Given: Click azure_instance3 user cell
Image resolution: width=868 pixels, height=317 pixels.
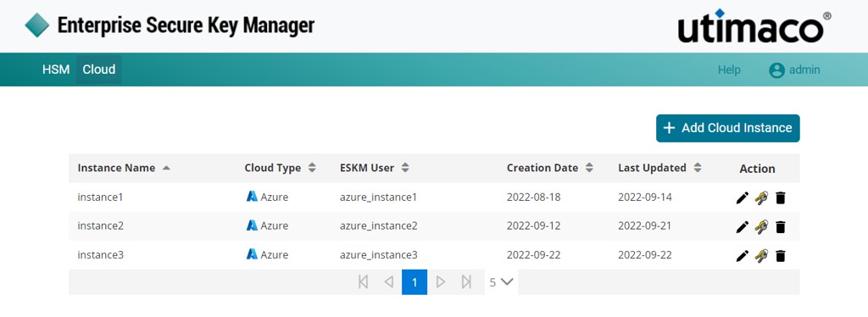Looking at the screenshot, I should 379,255.
